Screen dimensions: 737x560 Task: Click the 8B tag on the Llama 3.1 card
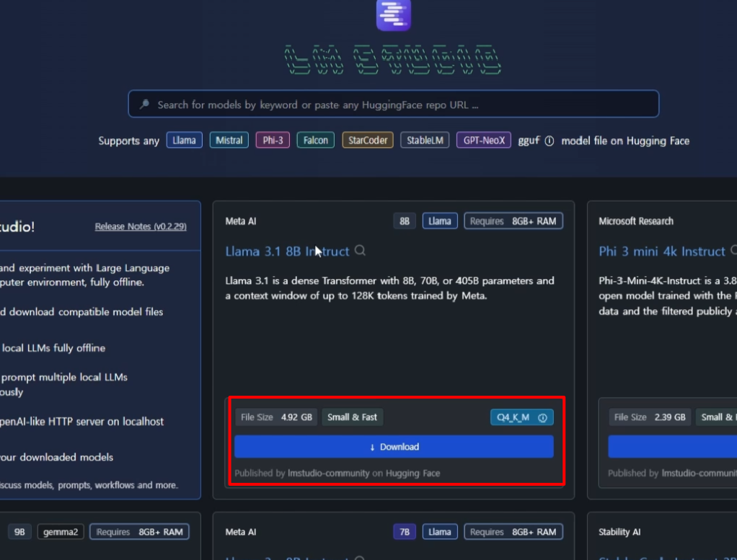[405, 221]
